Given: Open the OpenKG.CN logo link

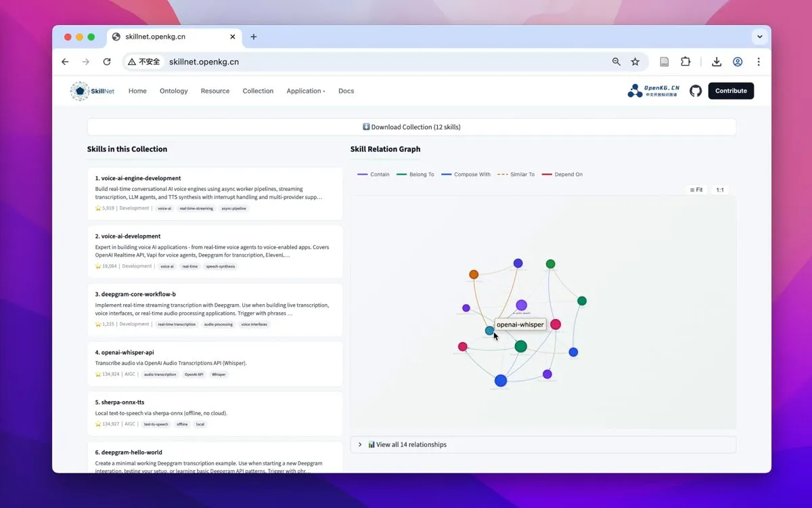Looking at the screenshot, I should pos(654,91).
